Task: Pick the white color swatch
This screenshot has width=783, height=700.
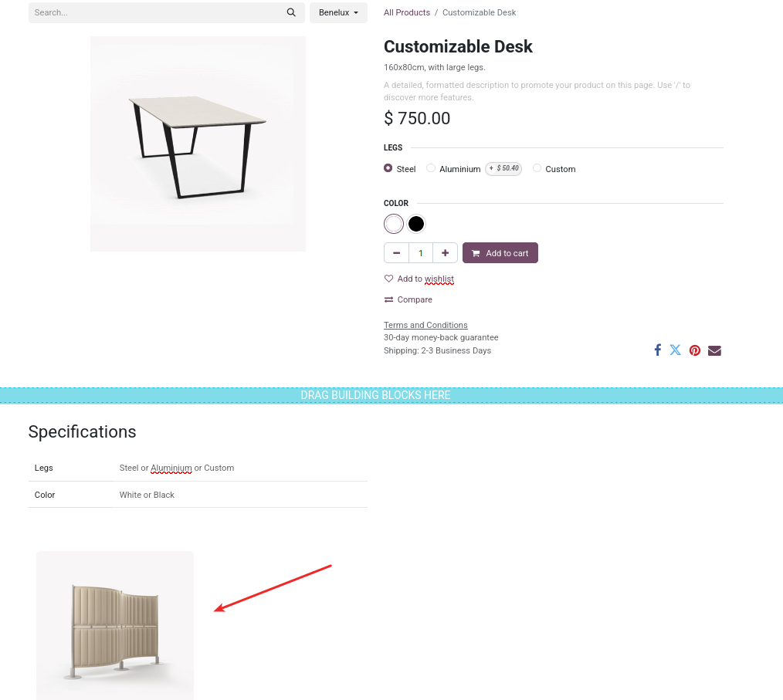Action: 394,224
